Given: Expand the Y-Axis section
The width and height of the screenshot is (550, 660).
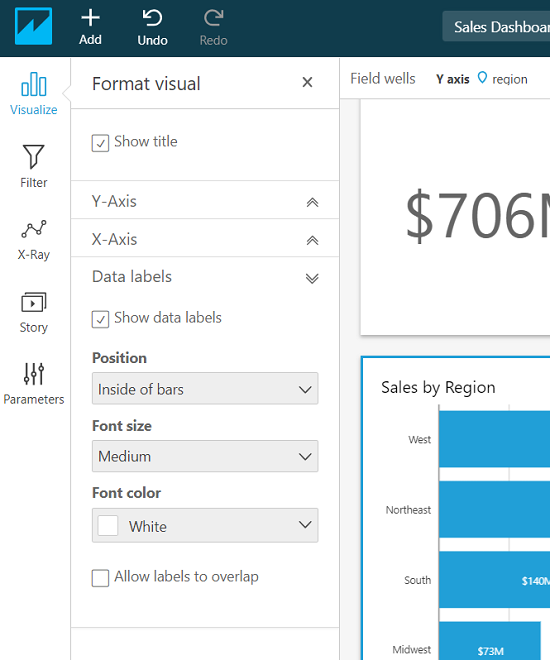Looking at the screenshot, I should point(205,201).
